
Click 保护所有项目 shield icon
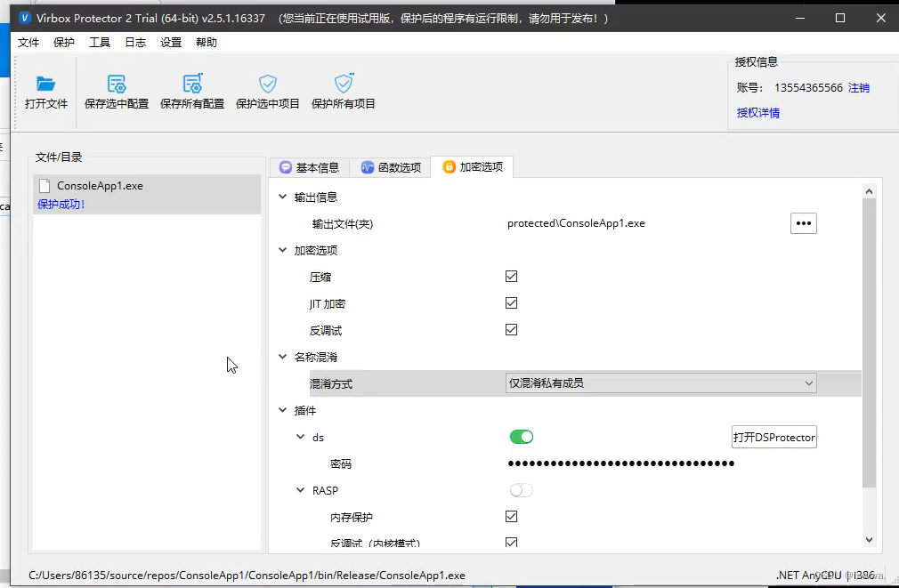(x=344, y=84)
